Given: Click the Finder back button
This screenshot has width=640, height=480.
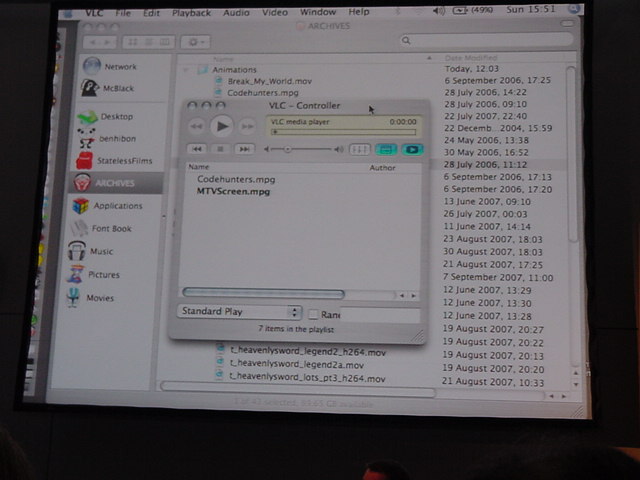Looking at the screenshot, I should coord(93,42).
